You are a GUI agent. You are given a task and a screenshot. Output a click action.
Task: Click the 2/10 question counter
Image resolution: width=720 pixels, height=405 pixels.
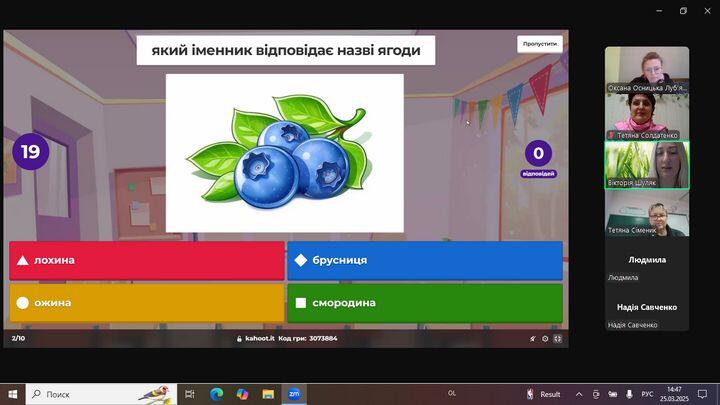[18, 338]
